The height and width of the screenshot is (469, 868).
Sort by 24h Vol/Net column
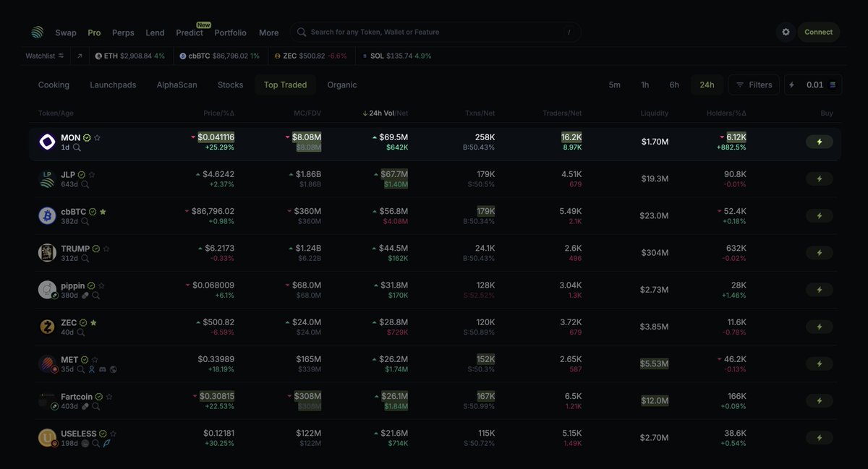pos(385,113)
